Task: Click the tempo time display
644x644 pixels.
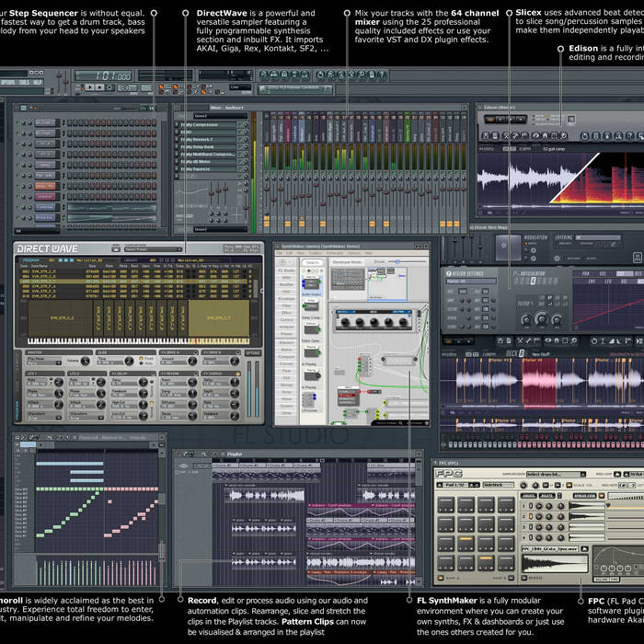Action: [110, 75]
